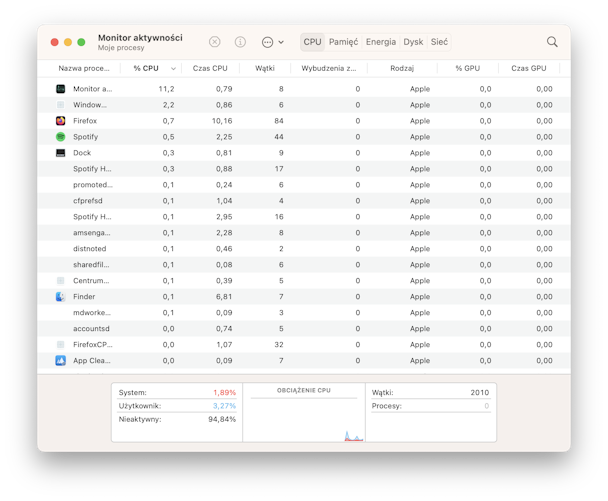
Task: Sort by the Wybudzenia column header
Action: 329,68
